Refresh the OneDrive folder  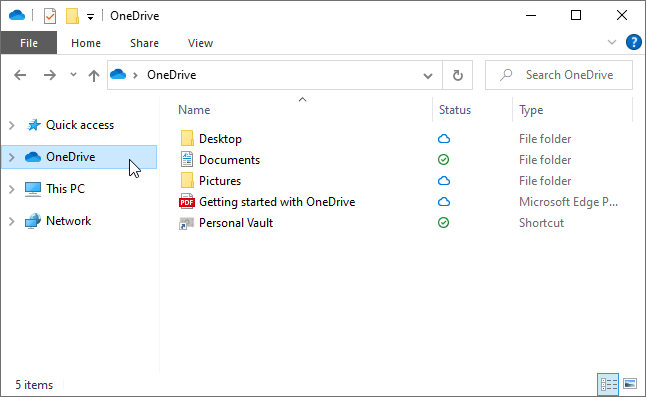(458, 75)
